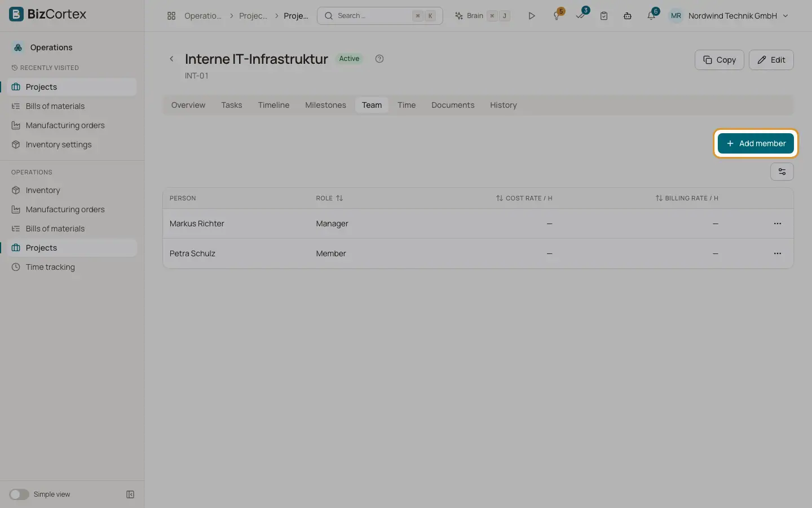Open row actions for Markus Richter

point(778,224)
